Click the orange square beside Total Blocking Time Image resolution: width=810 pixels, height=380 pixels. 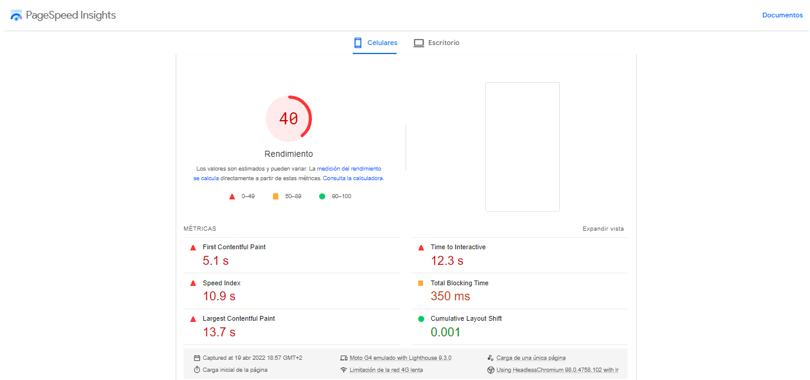[x=420, y=283]
